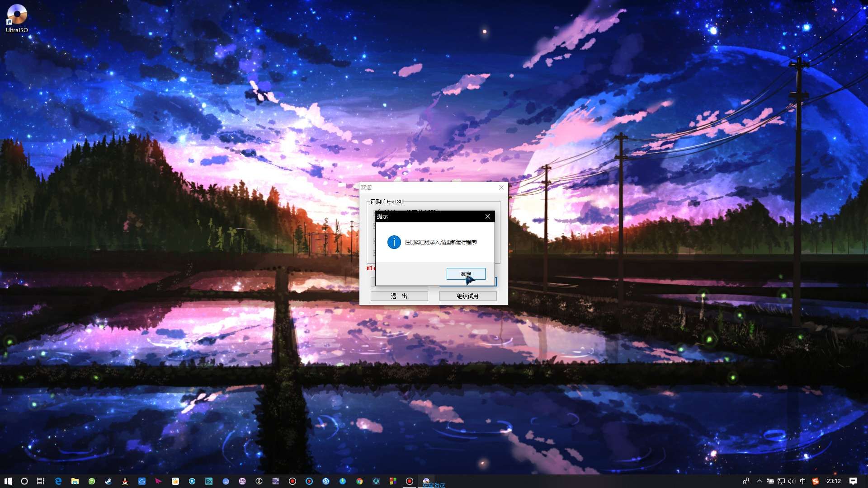Image resolution: width=868 pixels, height=488 pixels.
Task: Open the clock showing 23:12
Action: pos(834,481)
